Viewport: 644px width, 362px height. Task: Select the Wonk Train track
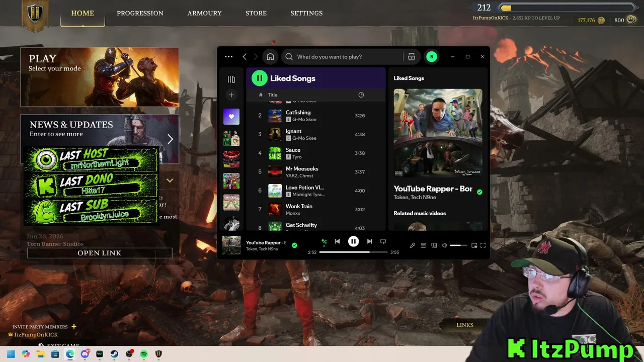coord(316,209)
